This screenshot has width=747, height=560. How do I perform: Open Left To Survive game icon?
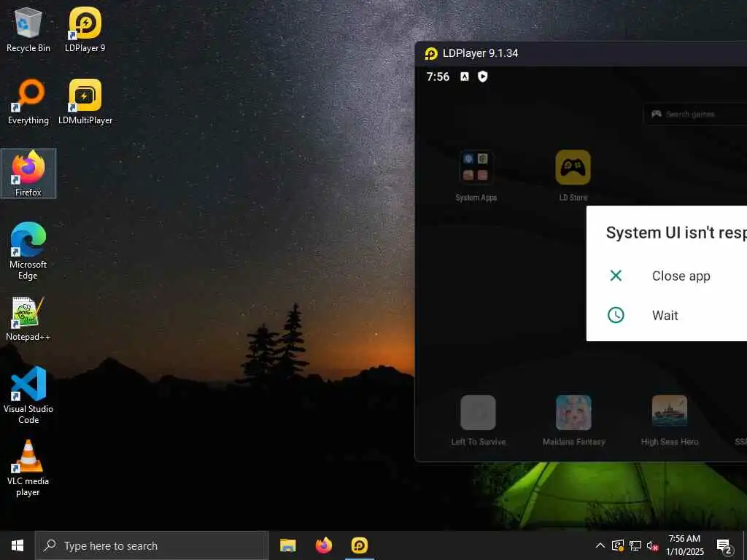coord(479,421)
